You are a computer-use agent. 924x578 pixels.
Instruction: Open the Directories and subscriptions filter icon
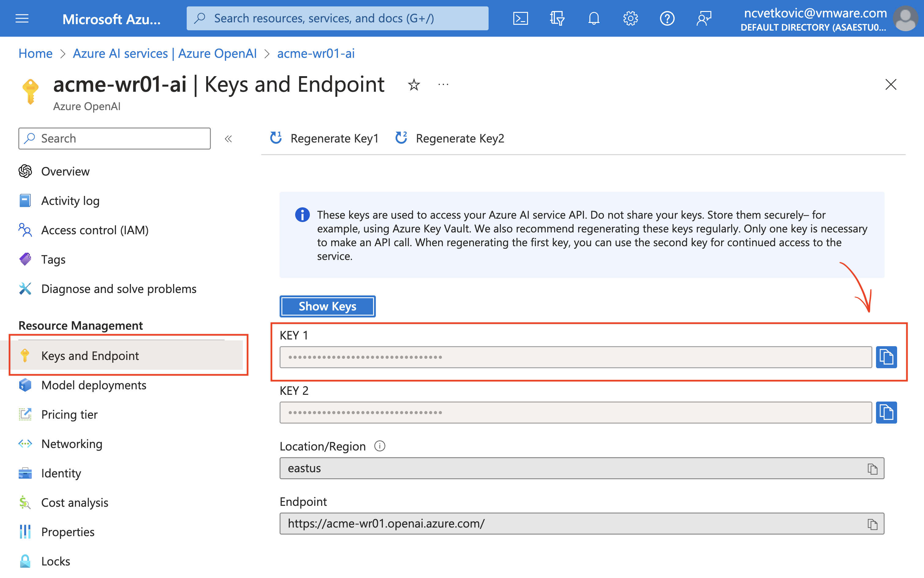[557, 18]
